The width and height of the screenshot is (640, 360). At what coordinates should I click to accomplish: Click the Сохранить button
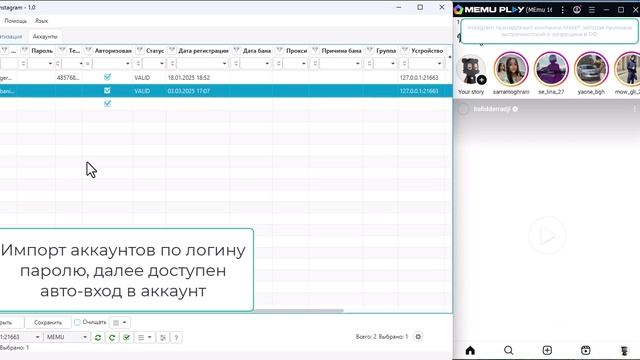(48, 322)
